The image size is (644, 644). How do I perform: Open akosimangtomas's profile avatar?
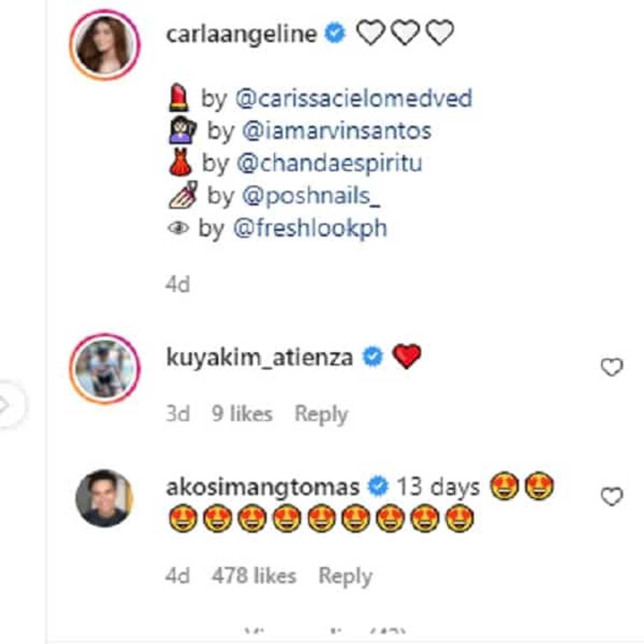(x=105, y=497)
